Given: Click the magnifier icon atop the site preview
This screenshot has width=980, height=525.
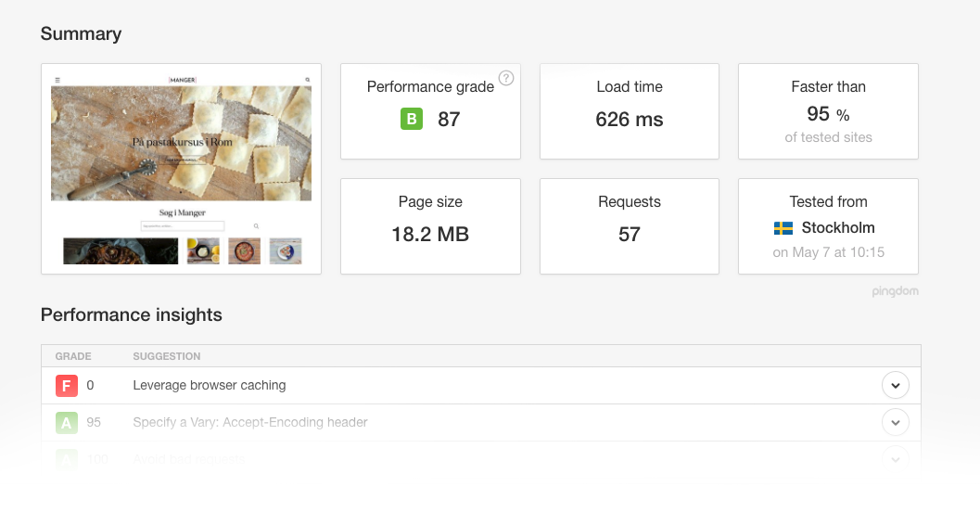Looking at the screenshot, I should [308, 81].
